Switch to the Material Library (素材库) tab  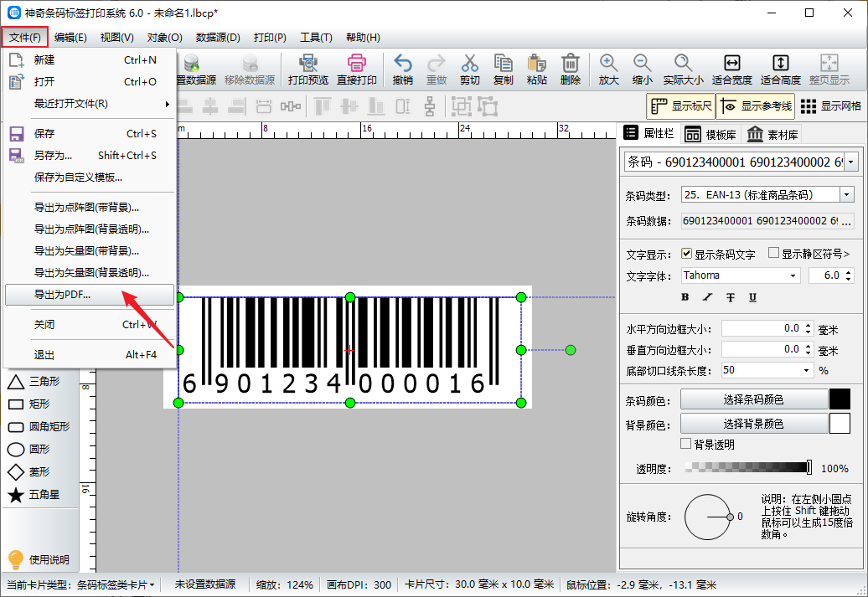[x=772, y=135]
